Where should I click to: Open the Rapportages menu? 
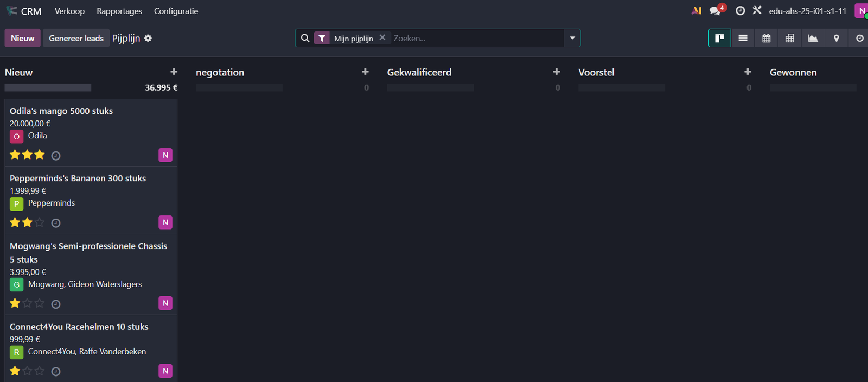(x=119, y=11)
